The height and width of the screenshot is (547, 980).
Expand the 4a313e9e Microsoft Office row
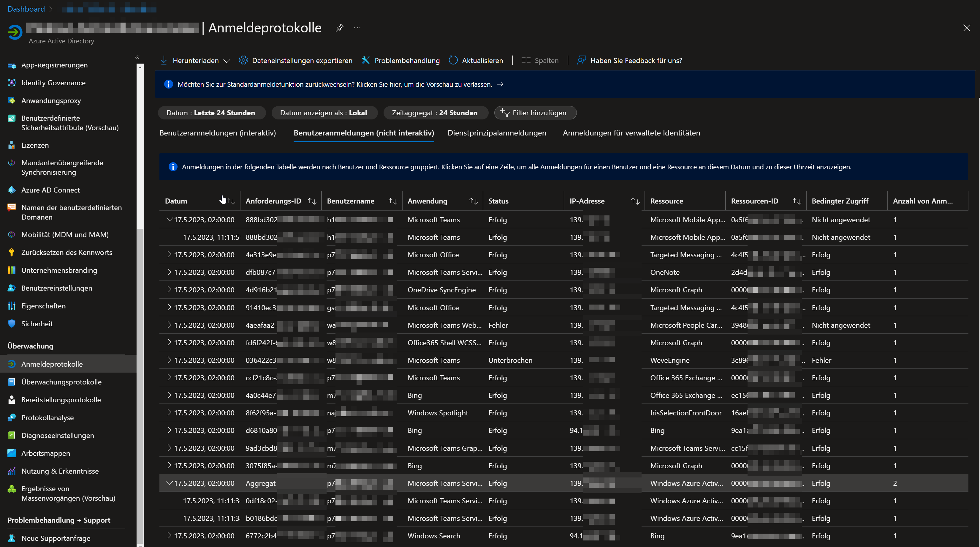coord(169,255)
